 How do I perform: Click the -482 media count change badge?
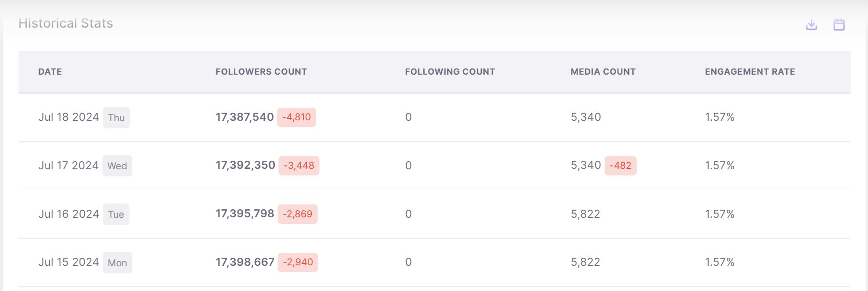(x=620, y=166)
